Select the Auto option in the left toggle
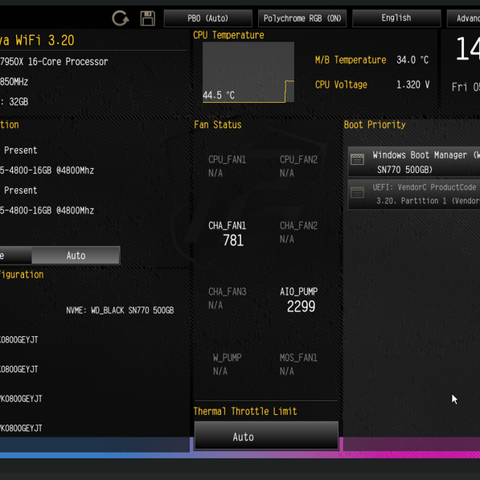 [x=76, y=256]
